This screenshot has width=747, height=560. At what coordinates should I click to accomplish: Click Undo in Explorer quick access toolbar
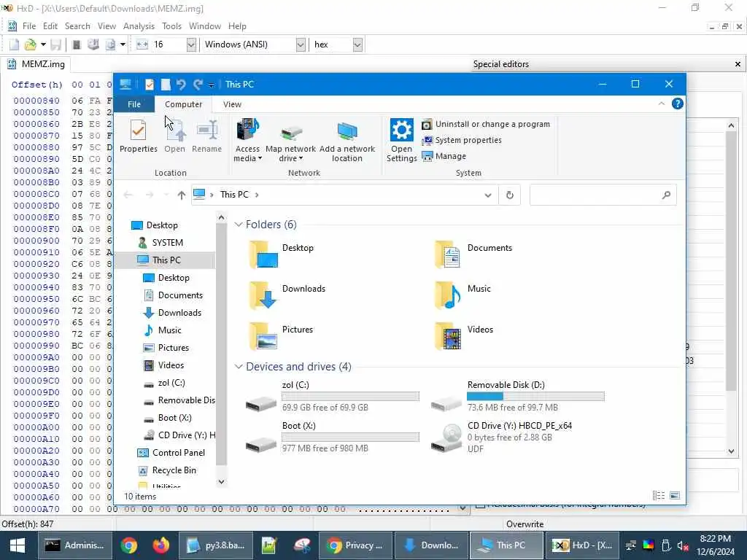point(181,85)
